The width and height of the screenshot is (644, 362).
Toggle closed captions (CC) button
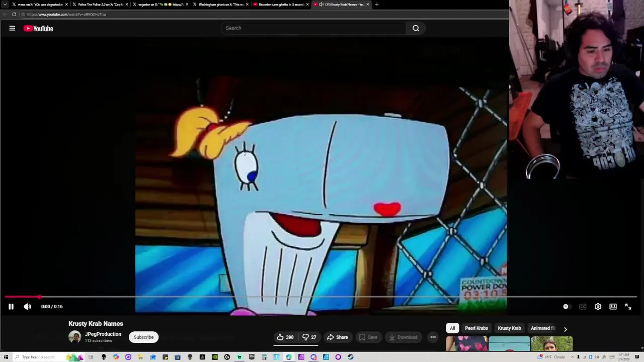point(583,307)
